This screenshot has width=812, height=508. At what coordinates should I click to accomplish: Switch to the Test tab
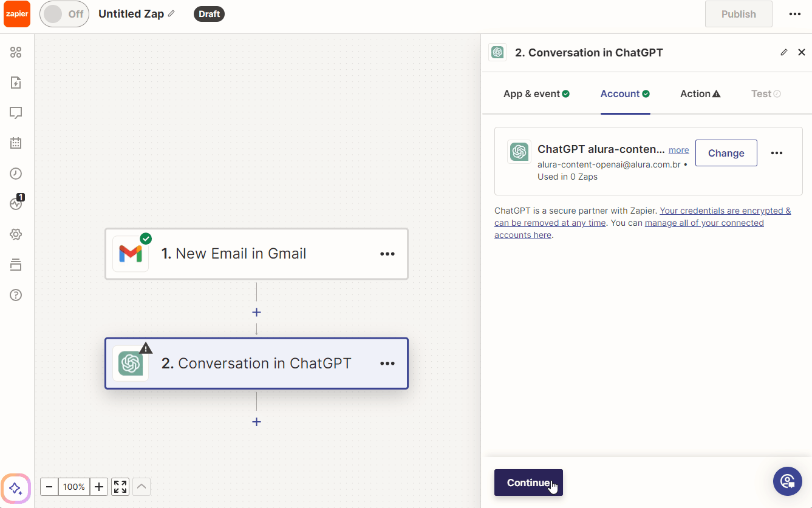(766, 93)
